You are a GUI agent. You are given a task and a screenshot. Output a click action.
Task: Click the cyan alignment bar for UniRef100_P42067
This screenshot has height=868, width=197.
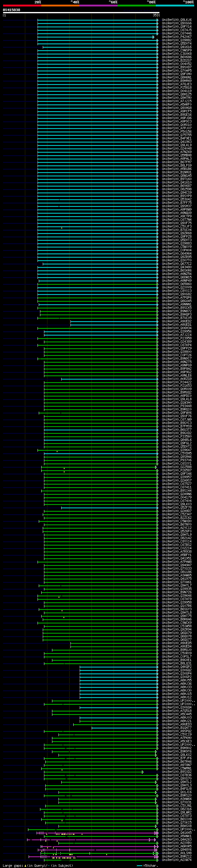click(x=96, y=37)
